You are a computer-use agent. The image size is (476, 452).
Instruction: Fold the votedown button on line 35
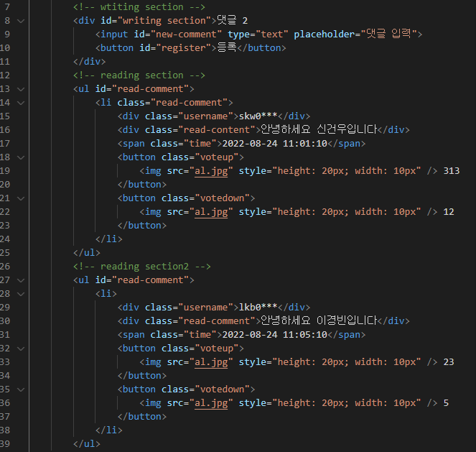21,389
